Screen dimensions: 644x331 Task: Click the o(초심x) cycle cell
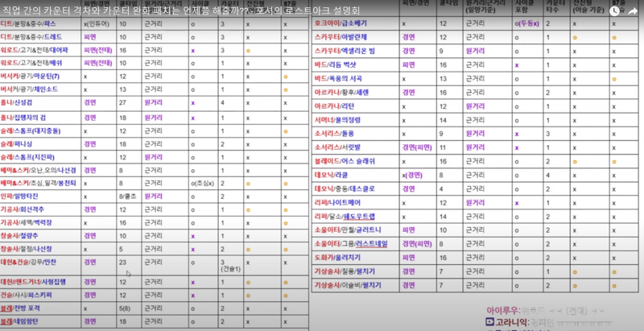point(204,184)
